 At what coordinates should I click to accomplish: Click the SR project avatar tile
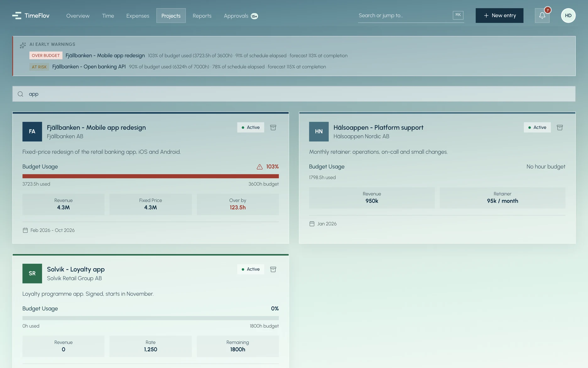(32, 273)
